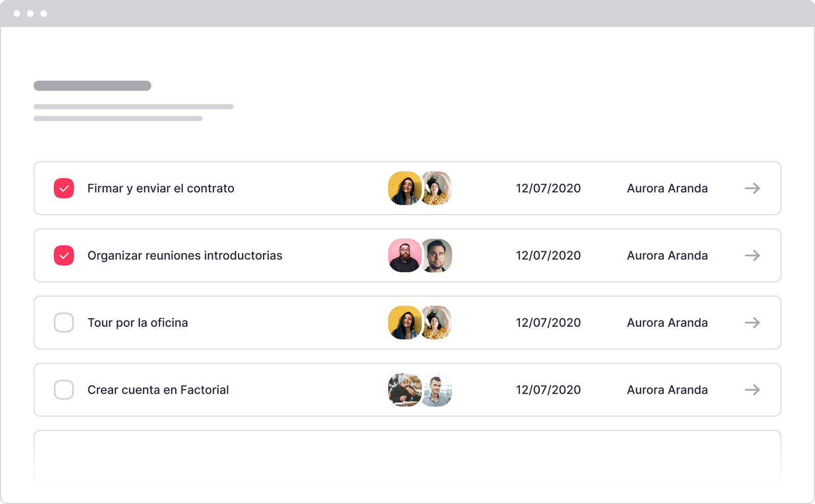Click yellow avatar in Tour por la oficina row
This screenshot has height=504, width=815.
pyautogui.click(x=404, y=323)
